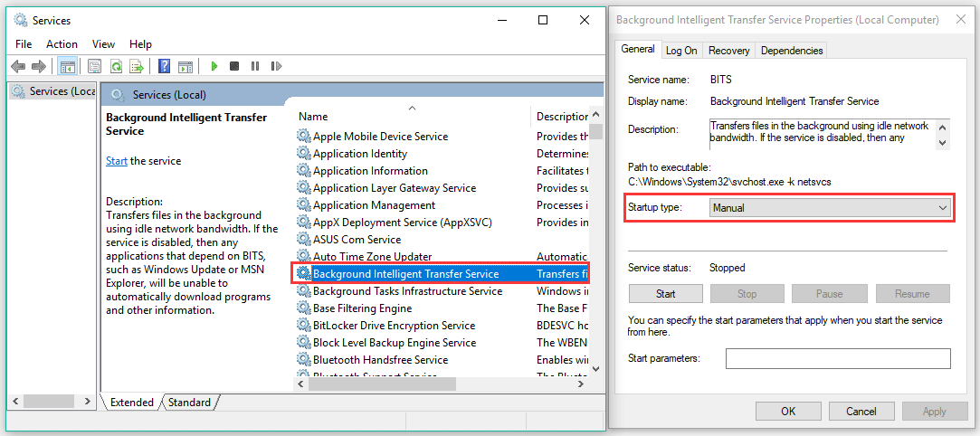Select Block Level Backup Engine Service row
This screenshot has height=436, width=980.
[442, 342]
